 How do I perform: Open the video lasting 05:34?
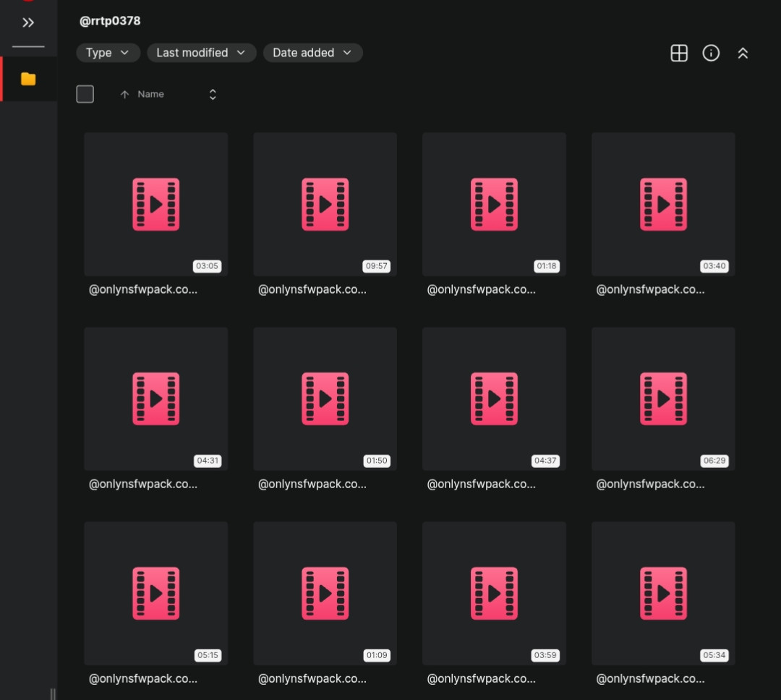(663, 594)
